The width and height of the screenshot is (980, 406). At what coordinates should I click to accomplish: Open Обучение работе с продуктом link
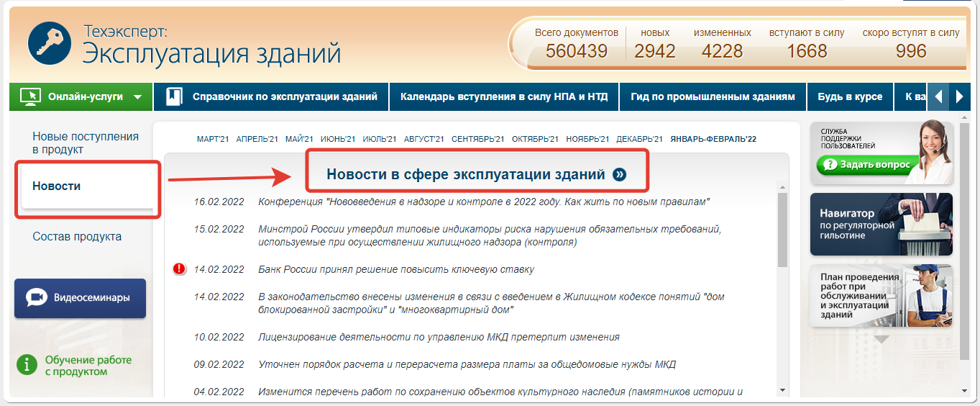pyautogui.click(x=88, y=366)
